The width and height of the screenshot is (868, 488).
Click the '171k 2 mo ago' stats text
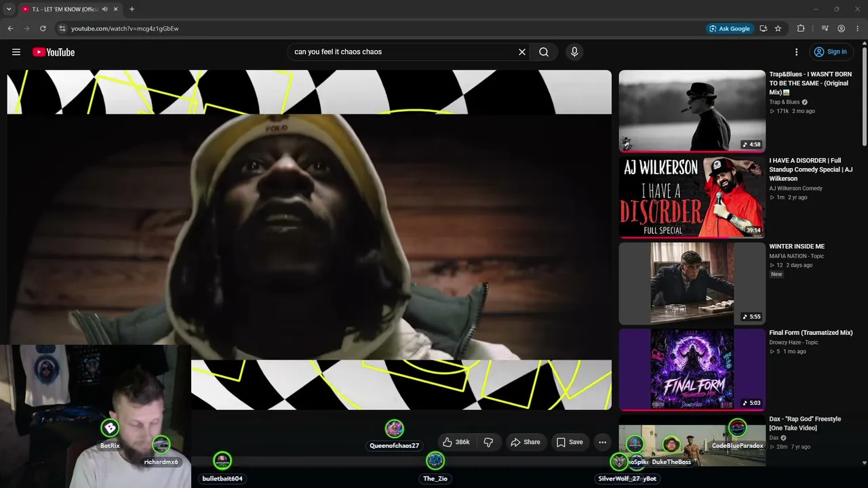point(792,111)
